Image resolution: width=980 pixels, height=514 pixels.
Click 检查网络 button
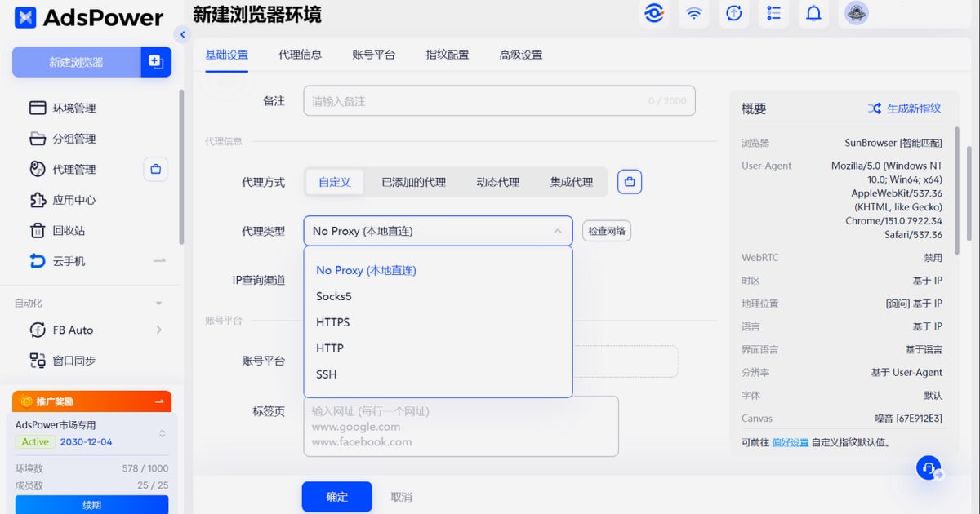point(607,231)
